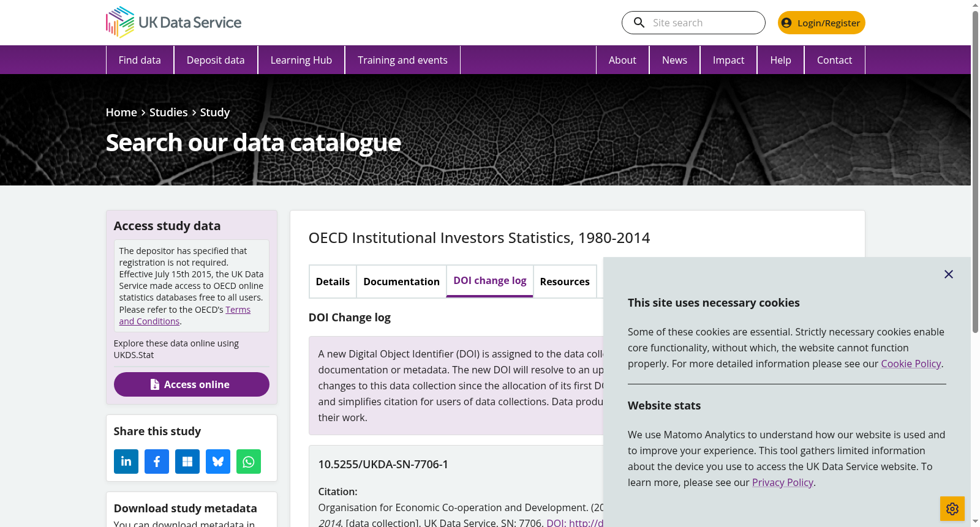Click the study title OECD Institutional Investors Statistics

point(479,237)
